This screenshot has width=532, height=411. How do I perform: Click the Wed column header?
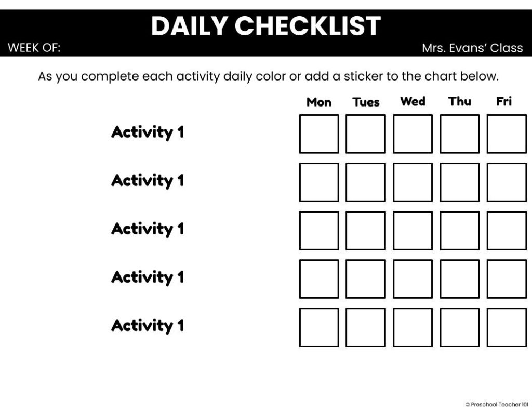click(413, 101)
